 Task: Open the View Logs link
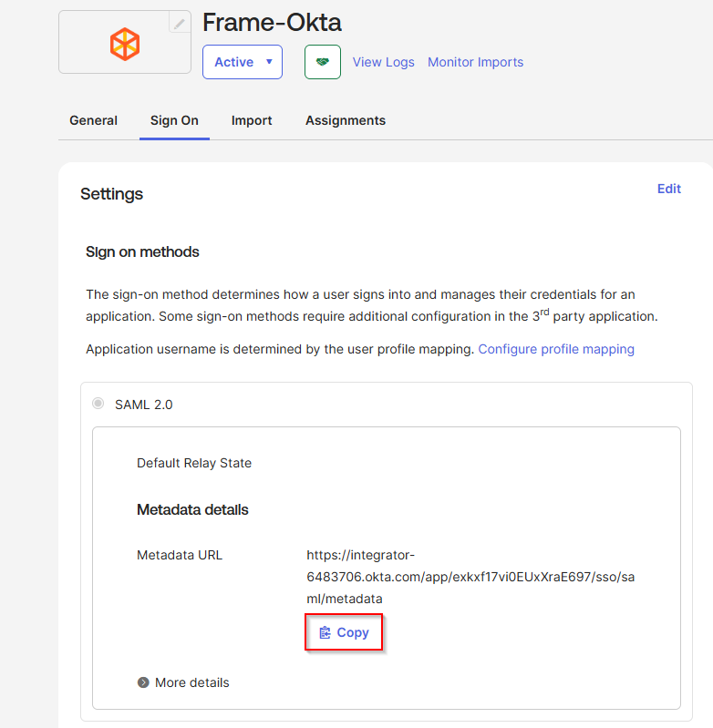tap(383, 62)
